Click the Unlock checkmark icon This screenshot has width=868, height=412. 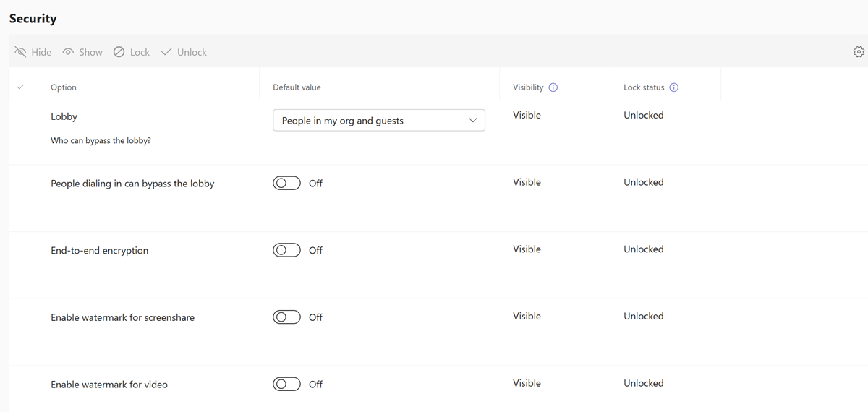coord(166,52)
